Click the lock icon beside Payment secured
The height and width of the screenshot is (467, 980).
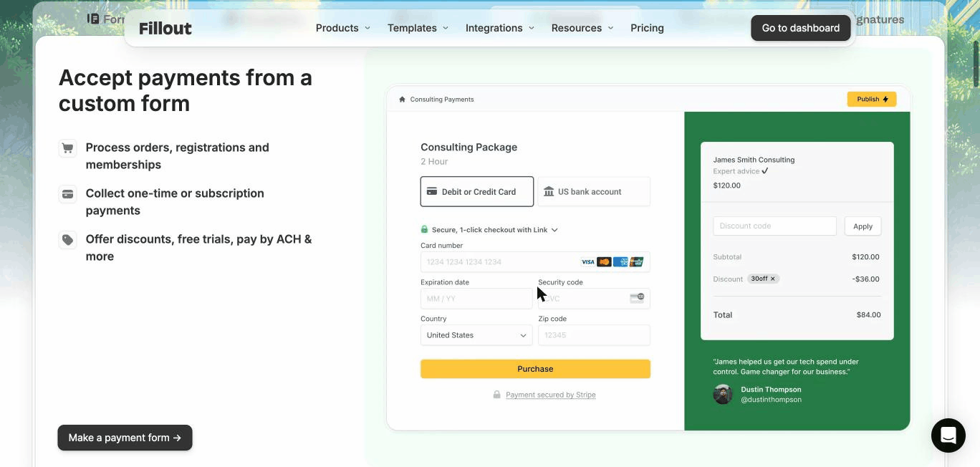click(496, 395)
